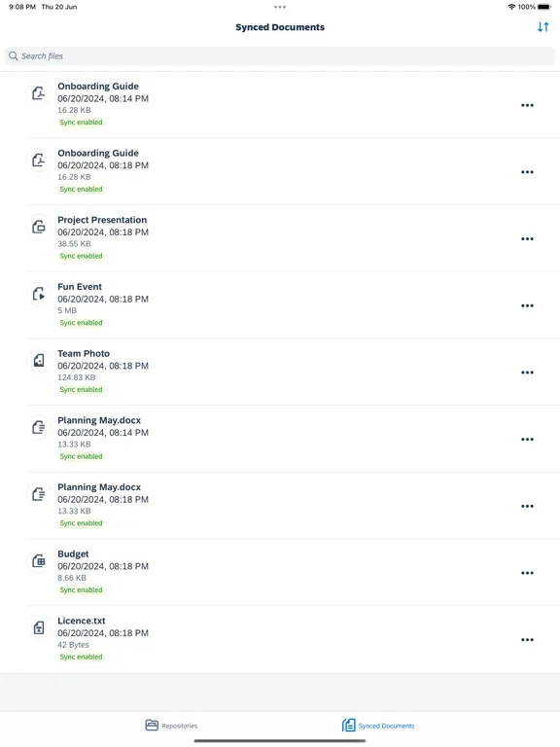Open more options for Budget
This screenshot has width=560, height=747.
tap(527, 573)
